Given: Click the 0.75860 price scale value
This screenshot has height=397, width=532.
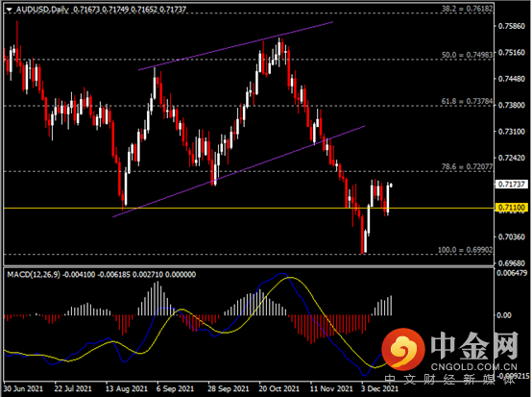Looking at the screenshot, I should click(x=511, y=26).
